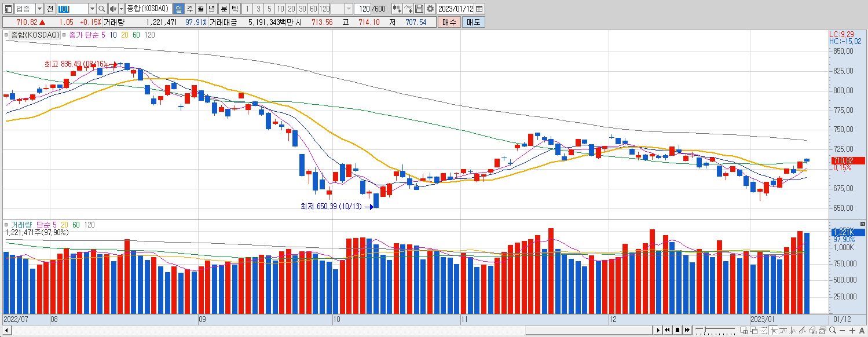The image size is (868, 337).
Task: Click the save diskette icon
Action: 419,9
